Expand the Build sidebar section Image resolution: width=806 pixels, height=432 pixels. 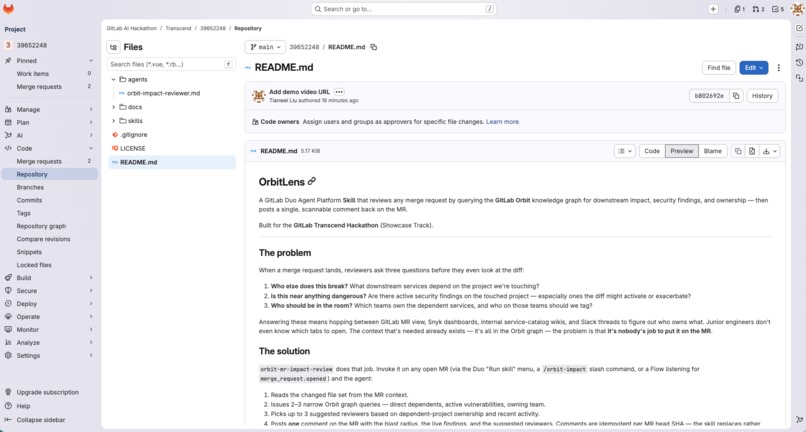[x=49, y=278]
